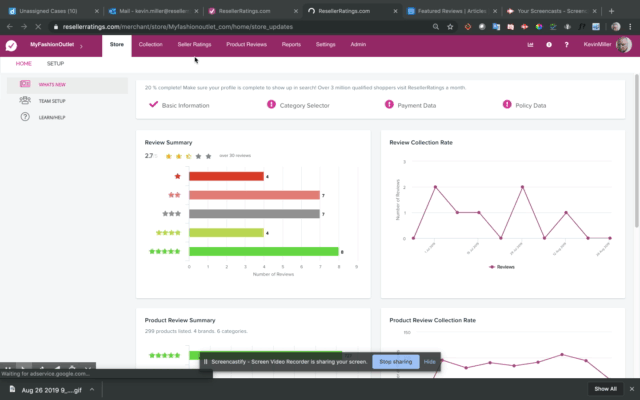Open the analytics chart icon in header
Screen dimensions: 640x400
pyautogui.click(x=530, y=44)
